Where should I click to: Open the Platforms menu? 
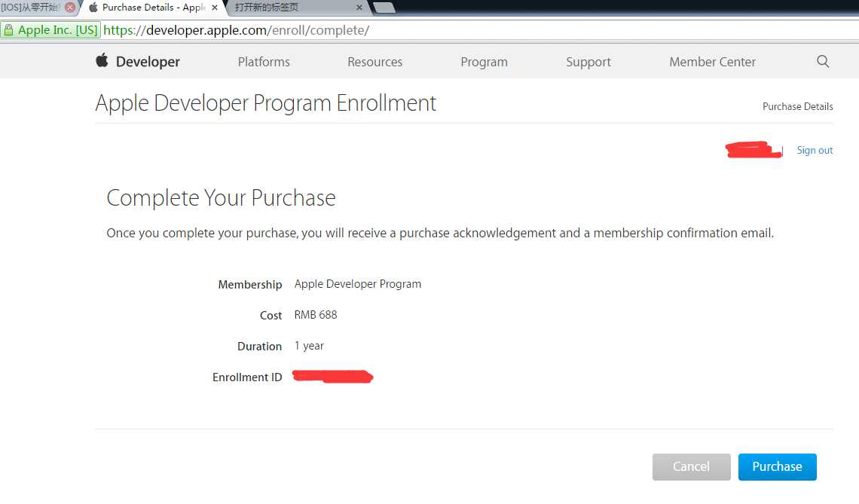coord(264,62)
